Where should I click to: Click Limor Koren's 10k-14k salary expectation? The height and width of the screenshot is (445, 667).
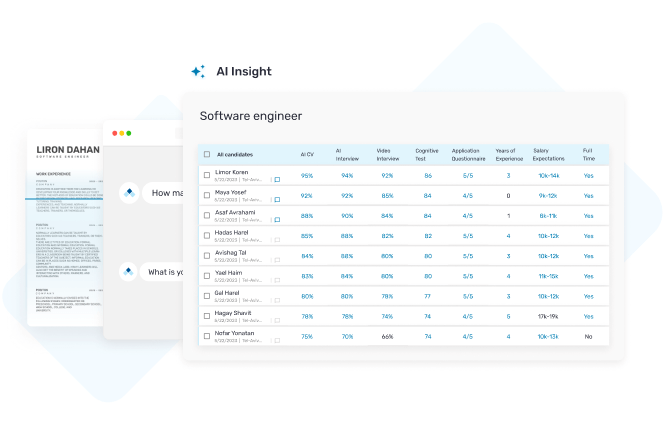click(549, 176)
